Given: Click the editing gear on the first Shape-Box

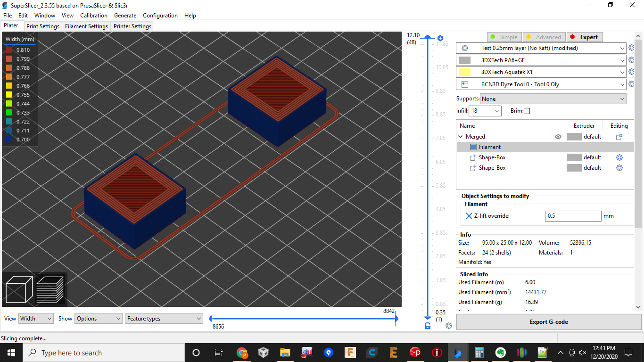Looking at the screenshot, I should [x=619, y=157].
